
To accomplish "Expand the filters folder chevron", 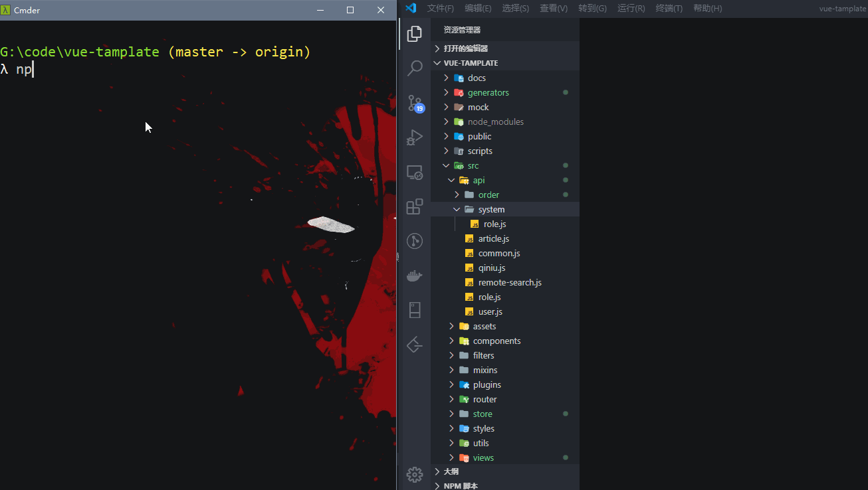I will (x=452, y=356).
